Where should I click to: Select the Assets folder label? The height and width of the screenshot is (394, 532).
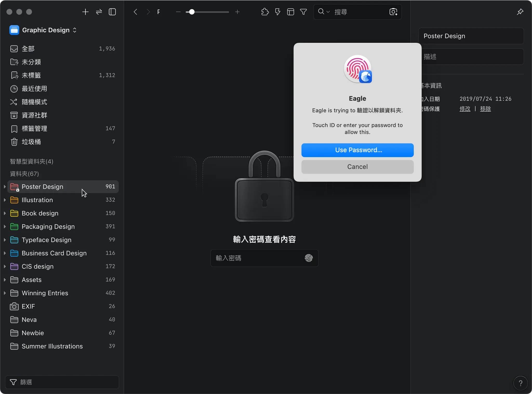coord(32,280)
